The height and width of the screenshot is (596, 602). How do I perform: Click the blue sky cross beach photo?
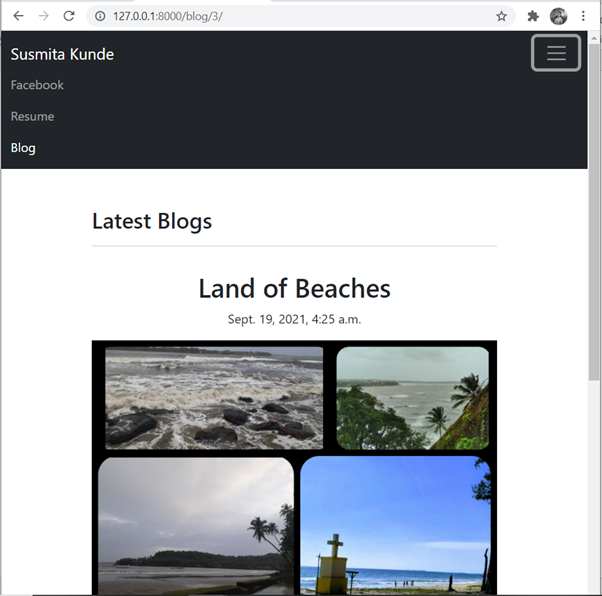point(395,525)
